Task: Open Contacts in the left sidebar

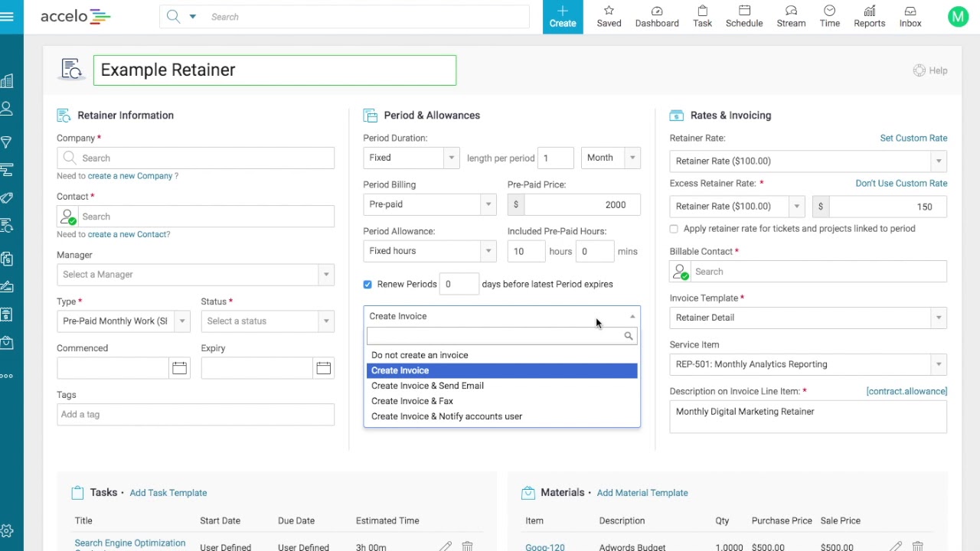Action: point(7,109)
